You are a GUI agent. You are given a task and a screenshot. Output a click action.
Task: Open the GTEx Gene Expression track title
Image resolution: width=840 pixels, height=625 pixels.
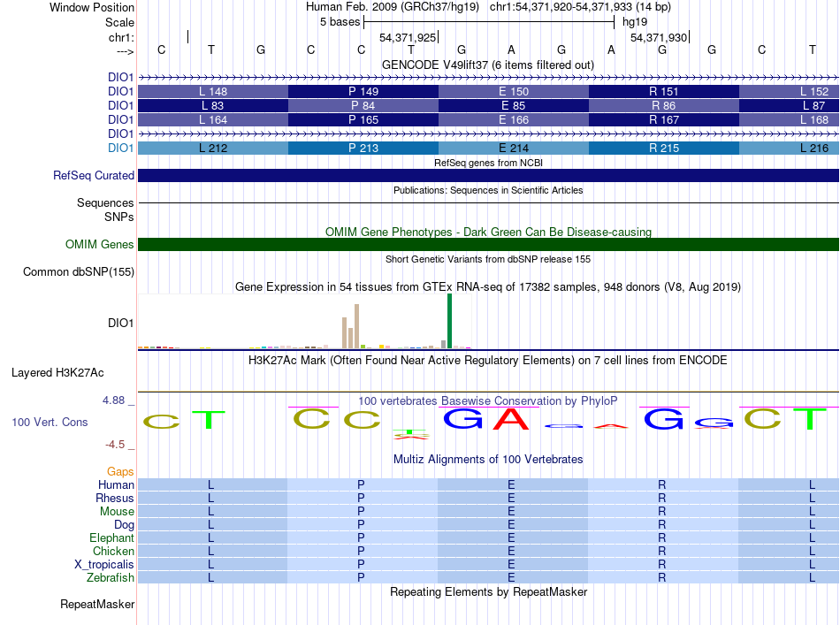(488, 287)
